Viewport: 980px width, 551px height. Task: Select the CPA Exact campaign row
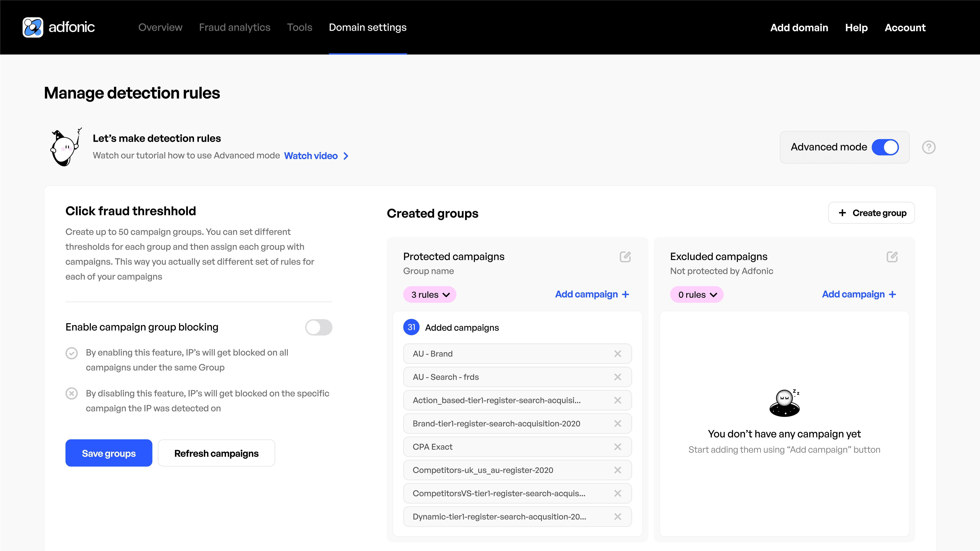(517, 447)
